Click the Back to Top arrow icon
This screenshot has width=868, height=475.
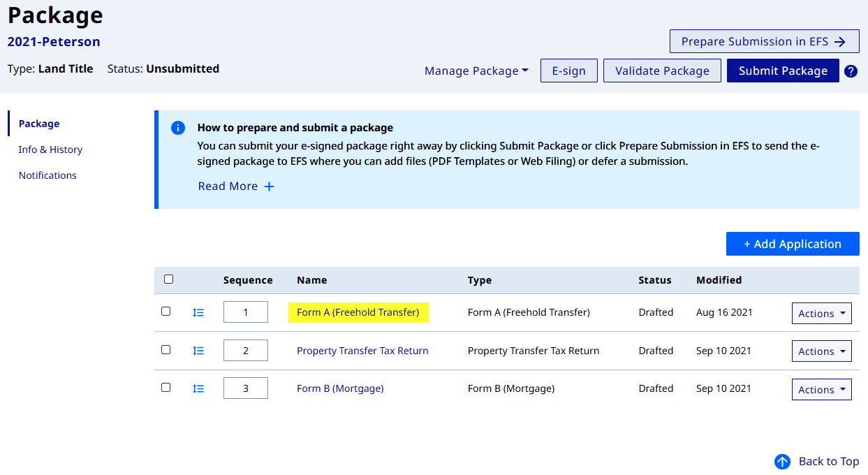[x=782, y=462]
